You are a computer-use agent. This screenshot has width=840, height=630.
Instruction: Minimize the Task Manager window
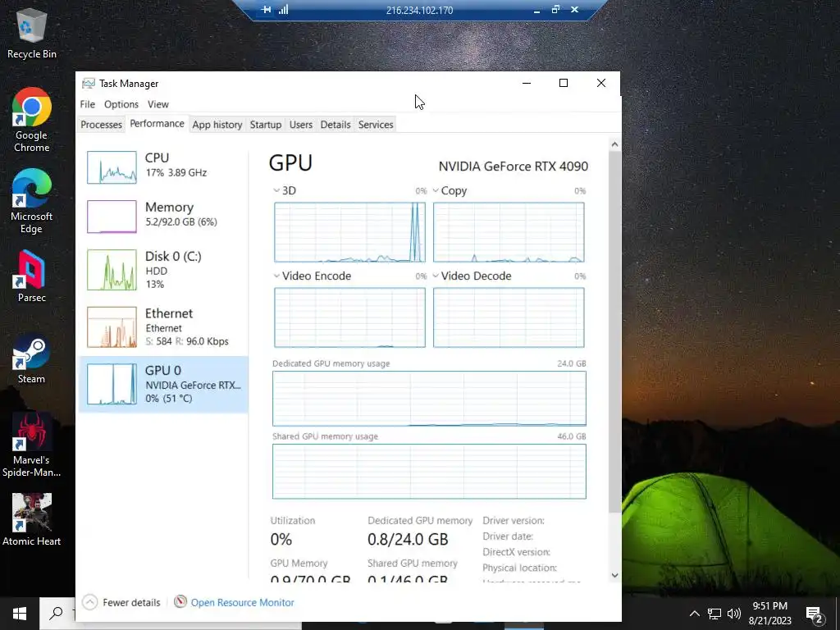(x=527, y=83)
